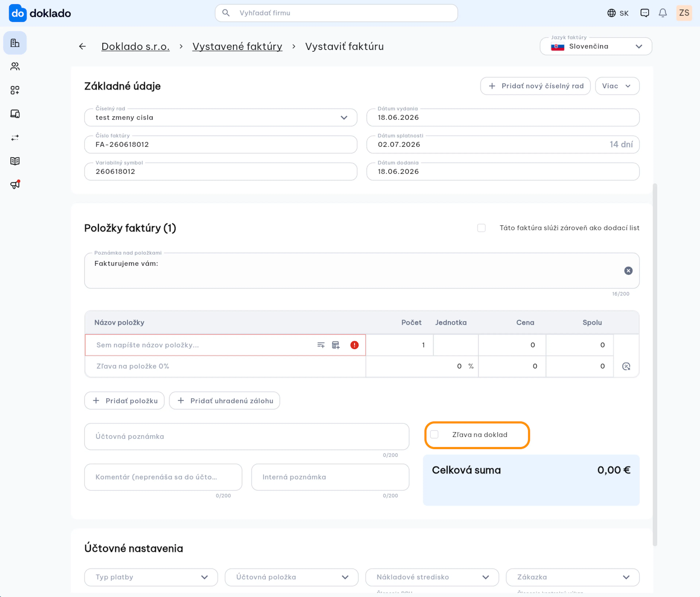
Task: Click the item catalog table icon
Action: 336,345
